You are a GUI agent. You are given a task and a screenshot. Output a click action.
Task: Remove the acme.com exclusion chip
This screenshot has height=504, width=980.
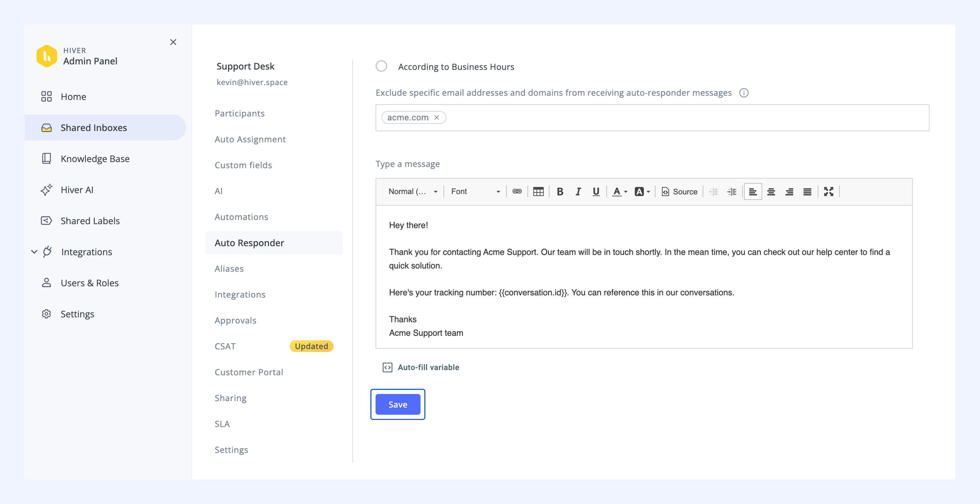click(x=437, y=117)
